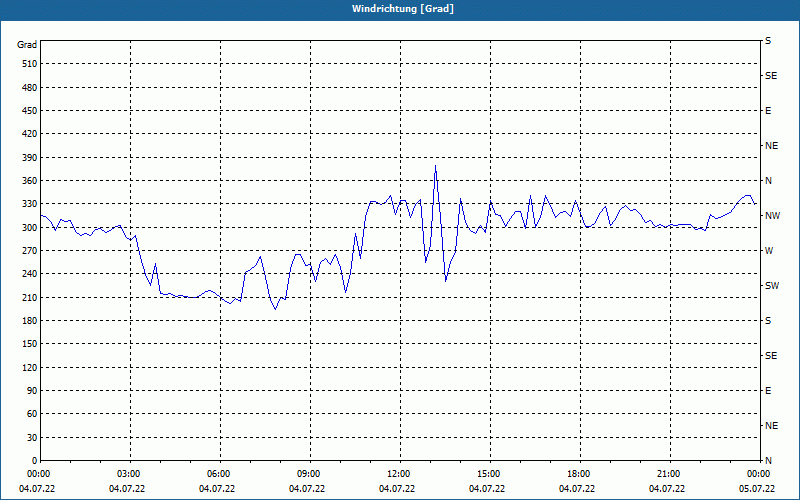Click the 03:00 time label

(x=129, y=474)
